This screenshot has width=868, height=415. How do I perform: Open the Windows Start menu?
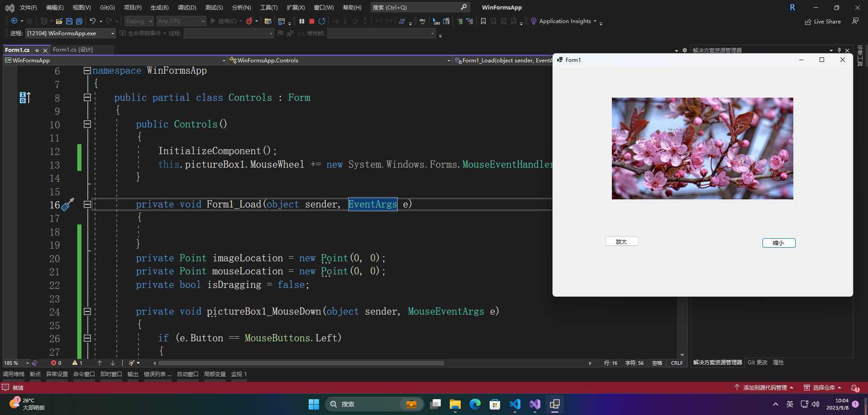pyautogui.click(x=314, y=404)
